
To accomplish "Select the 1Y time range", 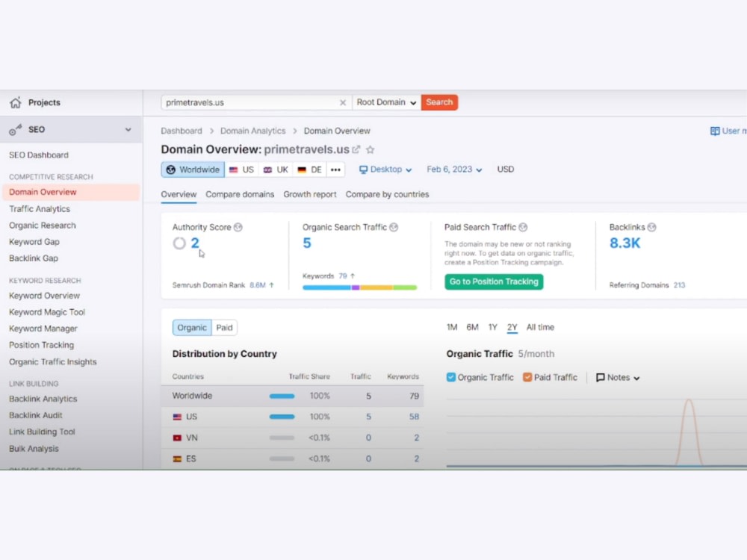I will pos(492,327).
